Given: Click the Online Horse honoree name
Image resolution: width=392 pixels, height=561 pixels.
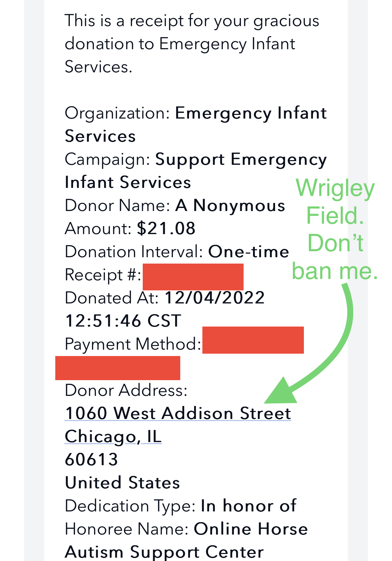Looking at the screenshot, I should [251, 529].
